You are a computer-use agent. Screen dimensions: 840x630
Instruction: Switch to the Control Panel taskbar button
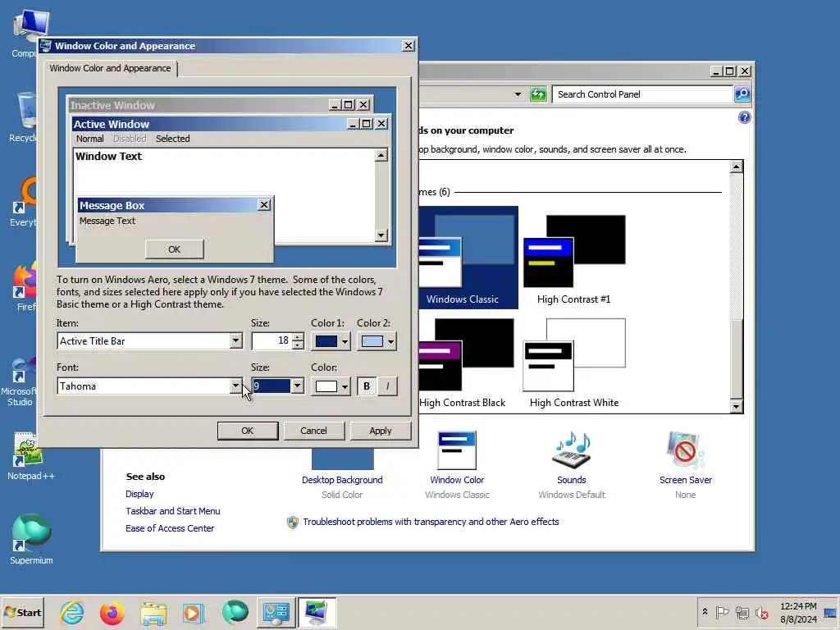pos(276,612)
